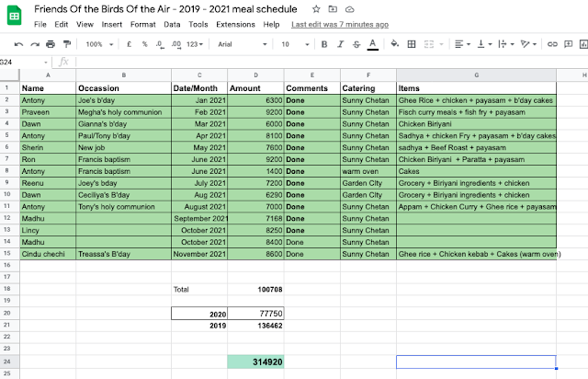Open the Data menu
This screenshot has height=379, width=588.
pos(172,25)
